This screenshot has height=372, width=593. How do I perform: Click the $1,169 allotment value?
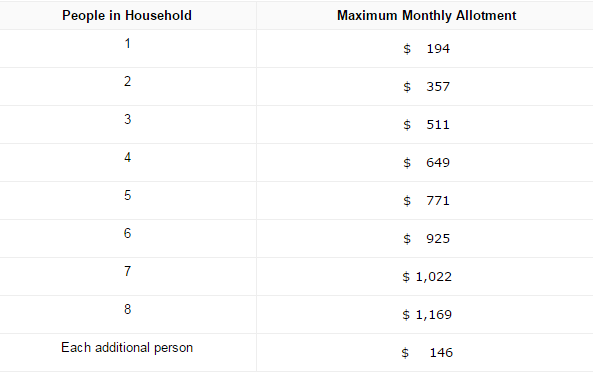pos(427,315)
